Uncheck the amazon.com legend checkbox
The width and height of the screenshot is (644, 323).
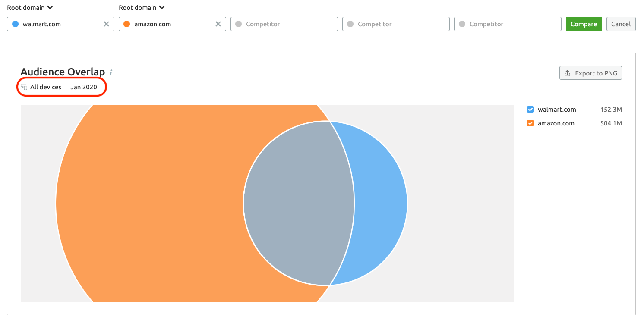tap(530, 123)
